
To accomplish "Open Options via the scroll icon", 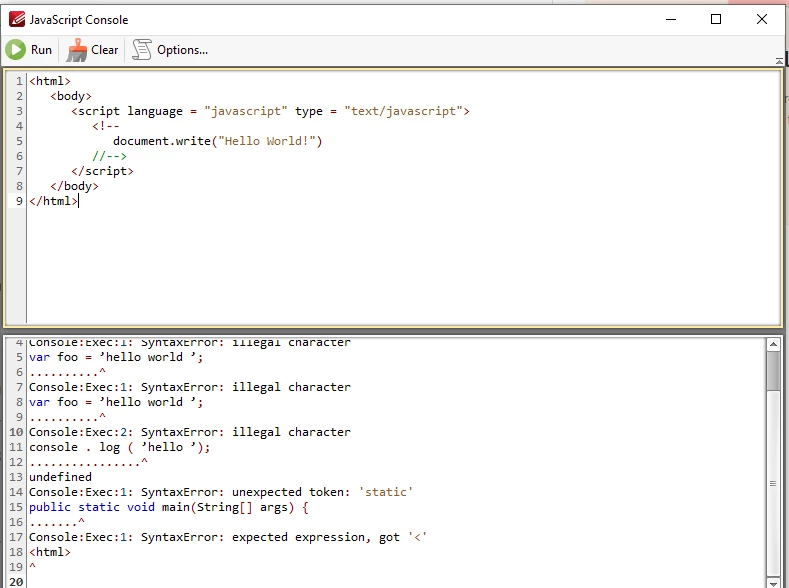I will pyautogui.click(x=142, y=50).
